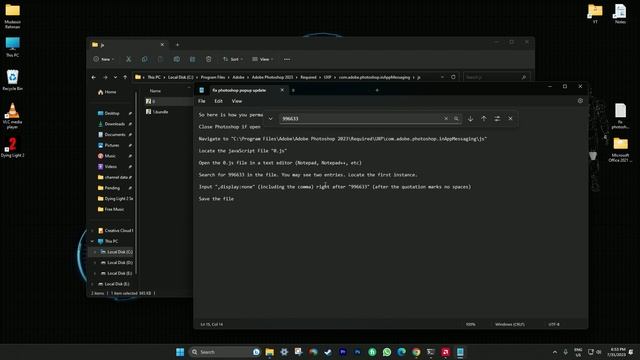Open the Notepad File menu
The width and height of the screenshot is (640, 360).
[x=202, y=101]
